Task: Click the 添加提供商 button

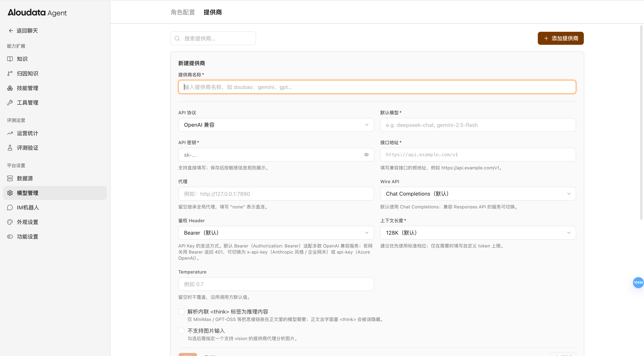Action: [560, 38]
